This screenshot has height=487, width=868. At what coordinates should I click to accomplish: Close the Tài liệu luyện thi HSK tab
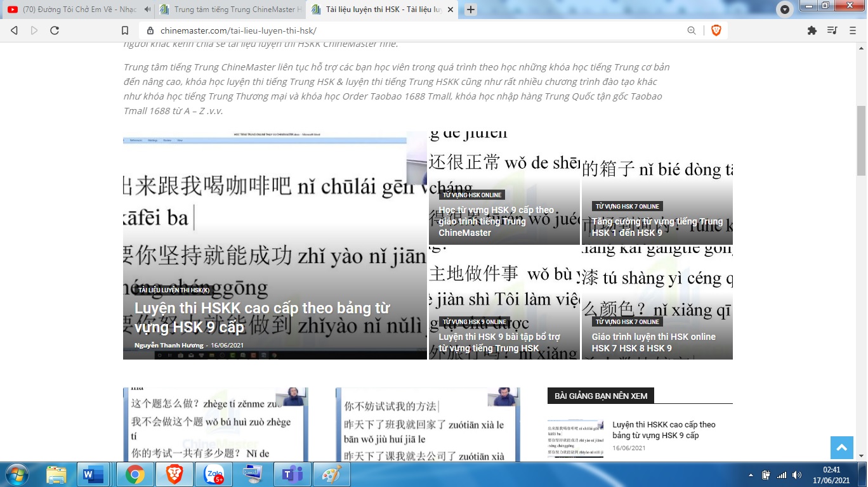(x=450, y=10)
